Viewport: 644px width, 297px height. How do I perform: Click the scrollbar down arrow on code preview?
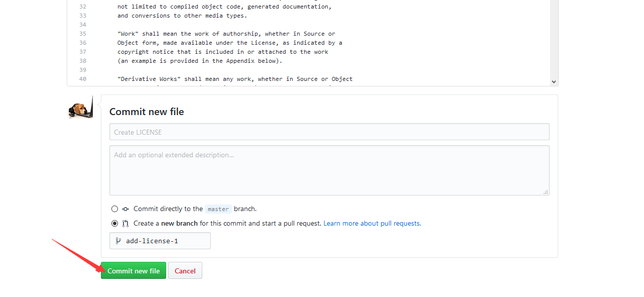554,81
